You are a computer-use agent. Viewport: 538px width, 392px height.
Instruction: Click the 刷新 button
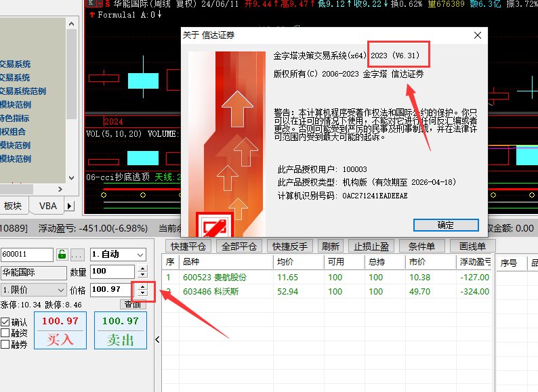point(331,246)
